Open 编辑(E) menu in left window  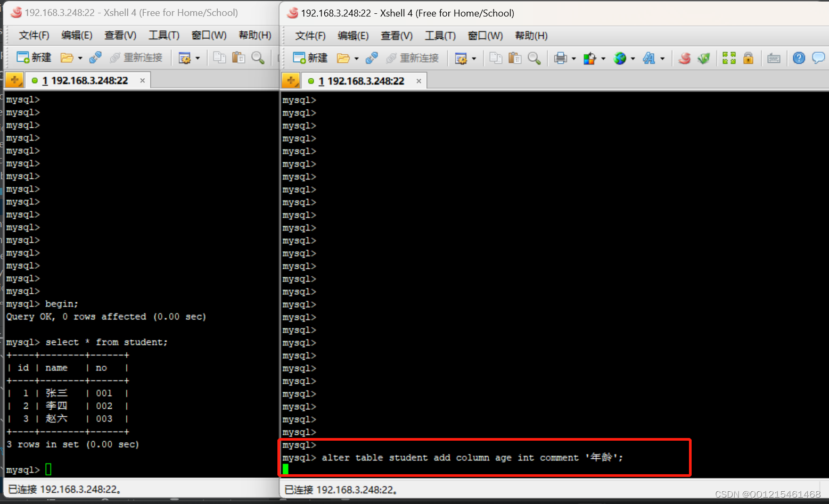77,35
